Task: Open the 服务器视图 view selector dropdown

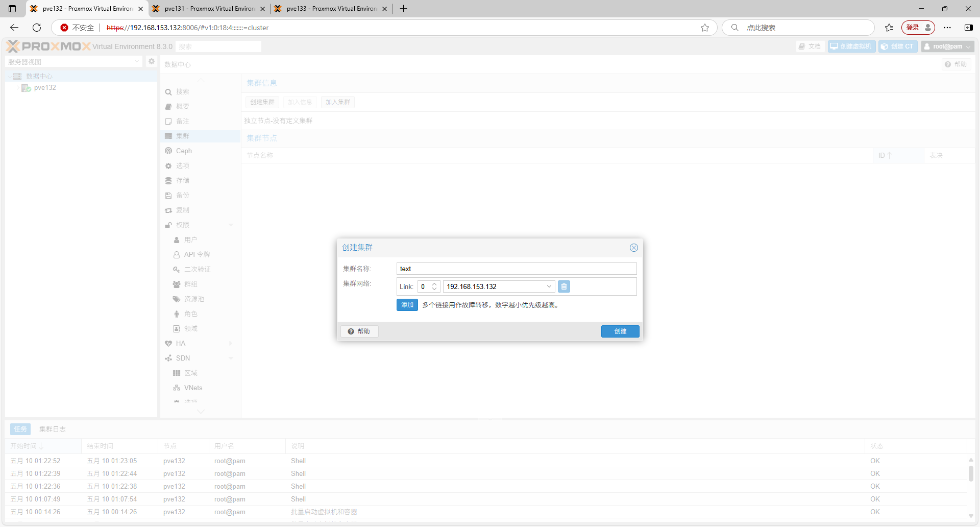Action: click(74, 62)
